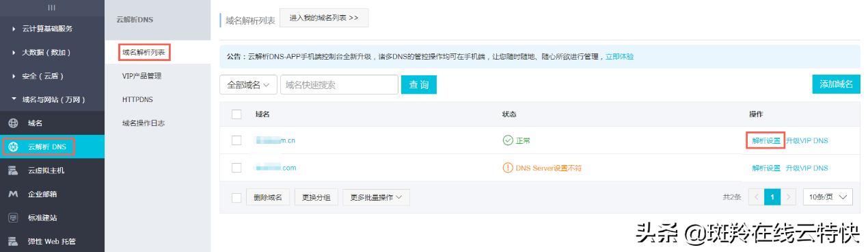The width and height of the screenshot is (868, 252).
Task: Click the 状态 column header
Action: (509, 114)
